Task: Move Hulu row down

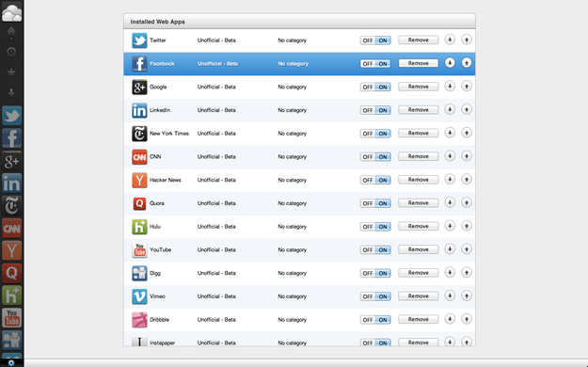Action: pos(450,226)
